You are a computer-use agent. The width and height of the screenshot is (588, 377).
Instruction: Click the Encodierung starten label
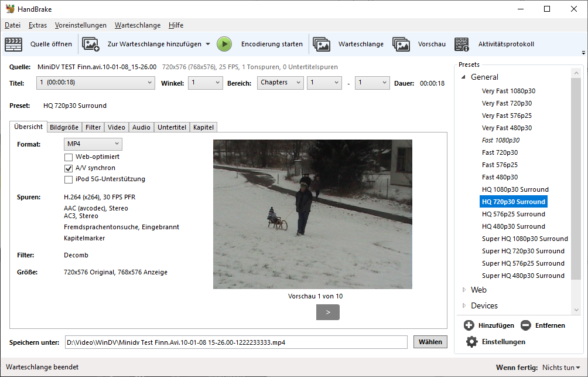[x=272, y=45]
